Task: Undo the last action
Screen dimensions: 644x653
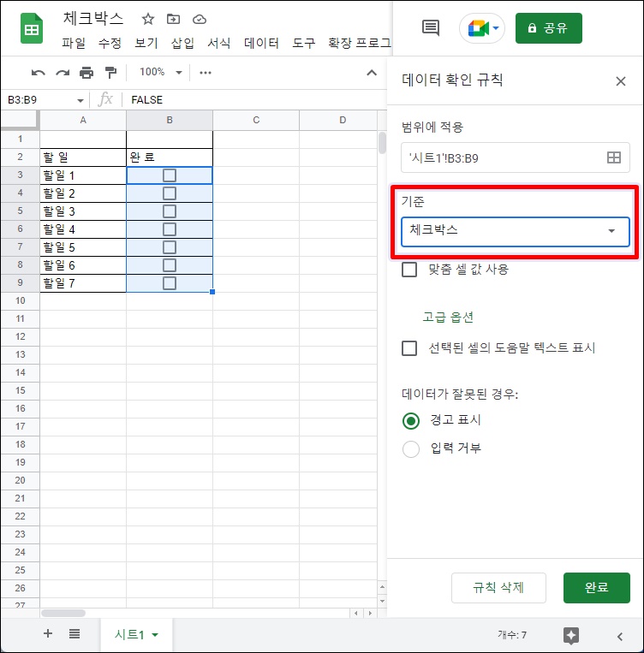Action: [38, 73]
